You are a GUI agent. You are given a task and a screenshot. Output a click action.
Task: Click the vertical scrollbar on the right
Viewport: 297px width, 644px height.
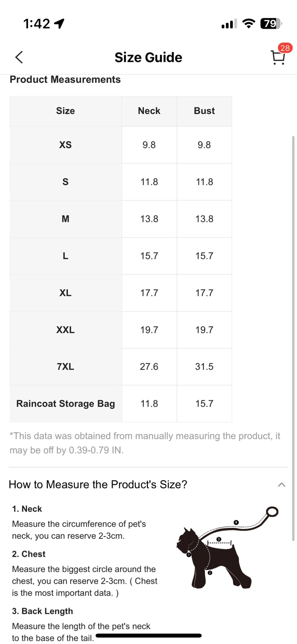tap(293, 338)
